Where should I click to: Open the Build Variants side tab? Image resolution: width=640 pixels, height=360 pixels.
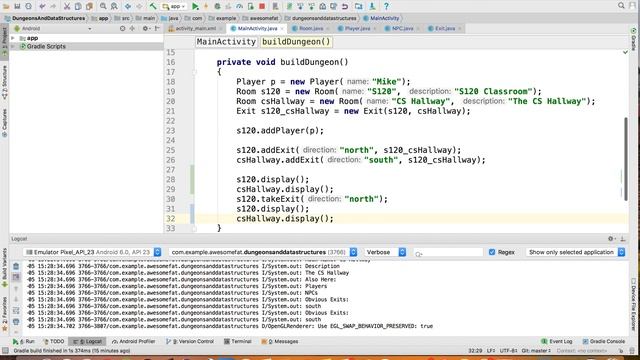[x=4, y=267]
